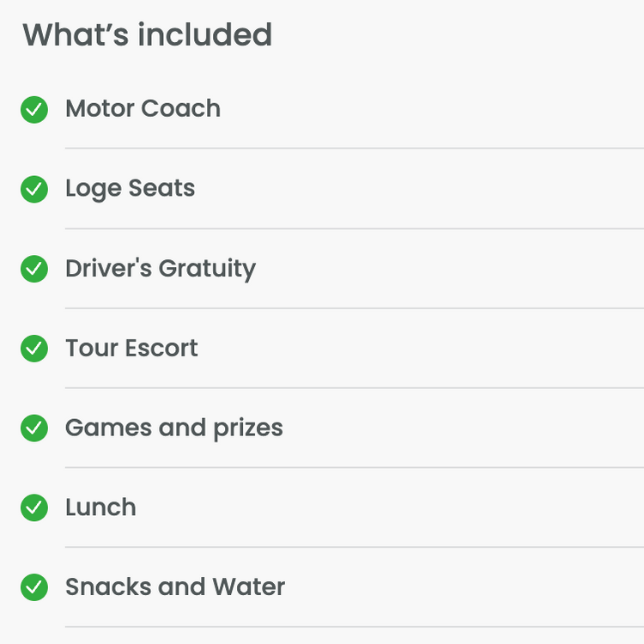
Task: Click the green check icon for Tour Escort
Action: (34, 349)
